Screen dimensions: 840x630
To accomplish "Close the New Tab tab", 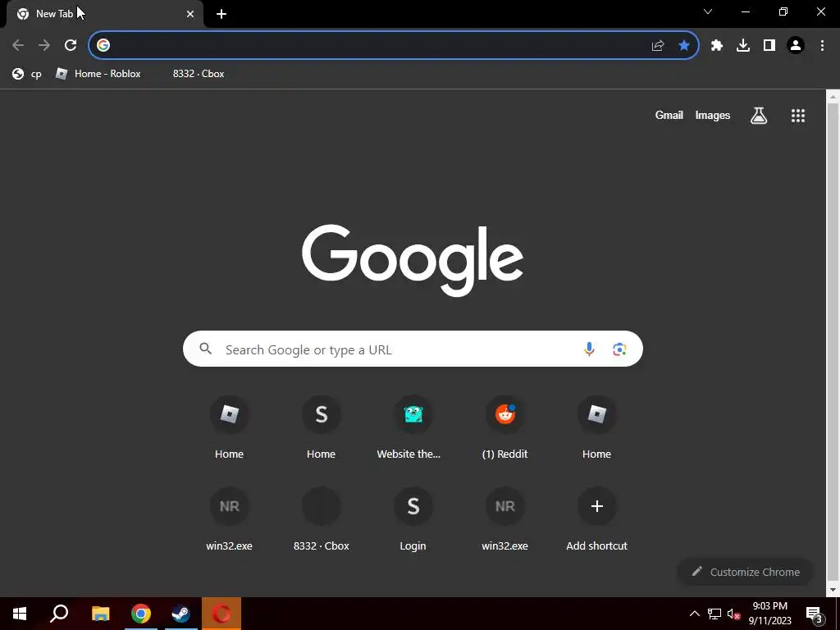I will click(x=190, y=14).
